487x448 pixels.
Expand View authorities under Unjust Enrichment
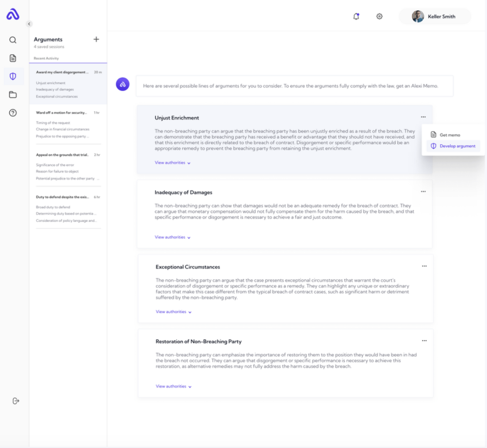click(x=173, y=163)
